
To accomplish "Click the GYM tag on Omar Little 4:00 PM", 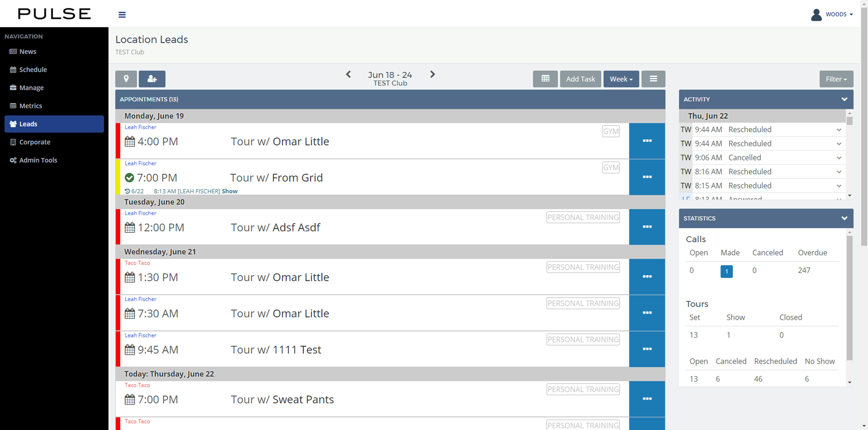I will click(611, 131).
